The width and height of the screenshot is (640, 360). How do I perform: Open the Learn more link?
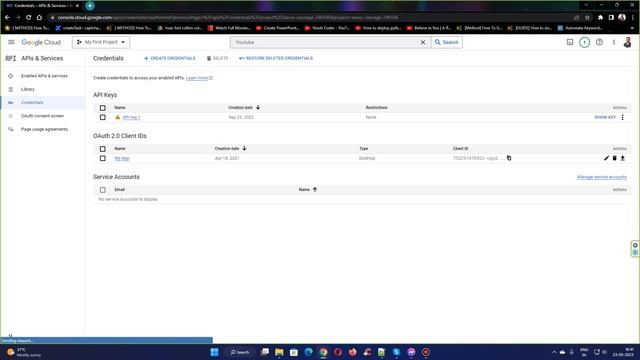(199, 78)
